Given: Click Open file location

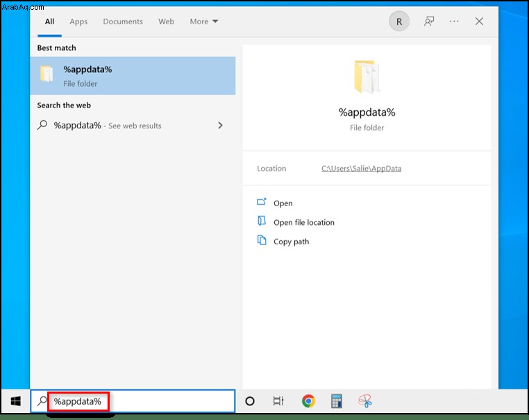Looking at the screenshot, I should click(x=304, y=222).
